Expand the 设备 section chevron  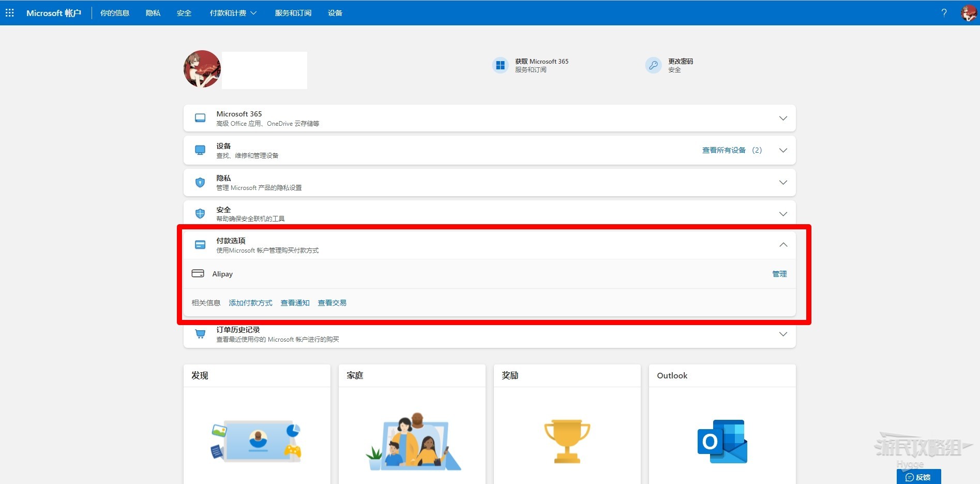coord(783,150)
